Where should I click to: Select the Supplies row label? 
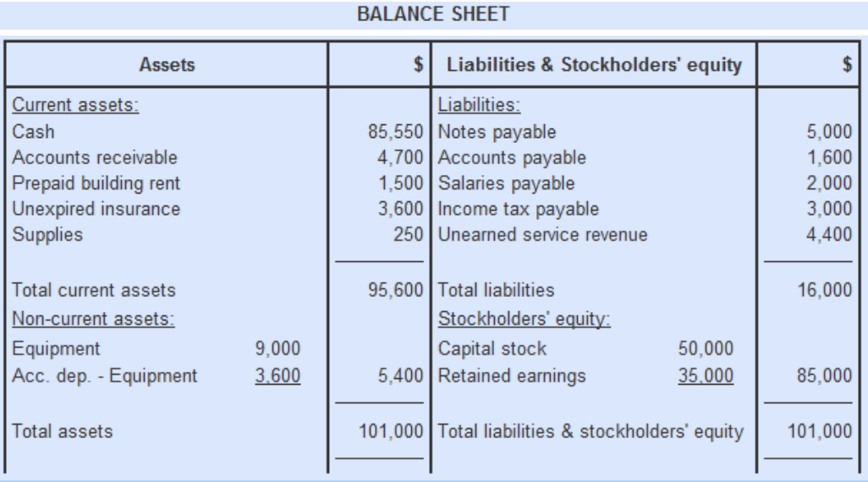(47, 234)
